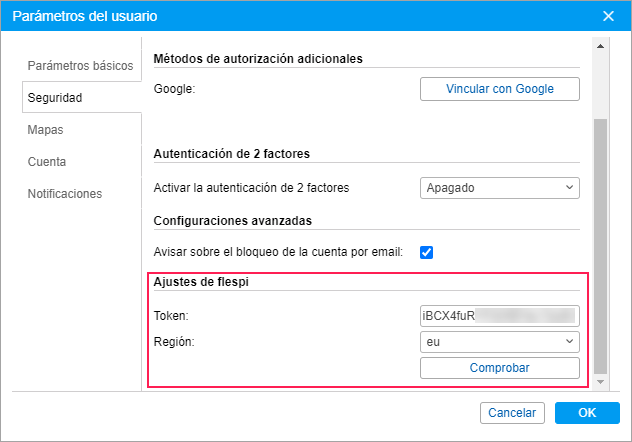Focus the Token input field
Viewport: 632px width, 442px height.
pos(499,316)
